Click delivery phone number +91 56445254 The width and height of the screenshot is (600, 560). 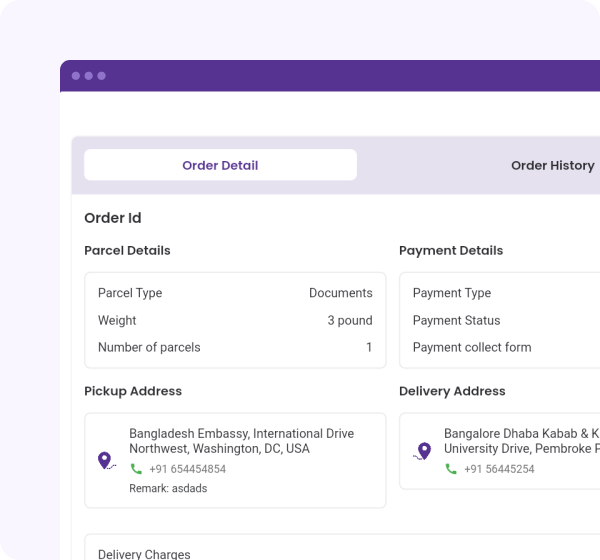pyautogui.click(x=497, y=469)
